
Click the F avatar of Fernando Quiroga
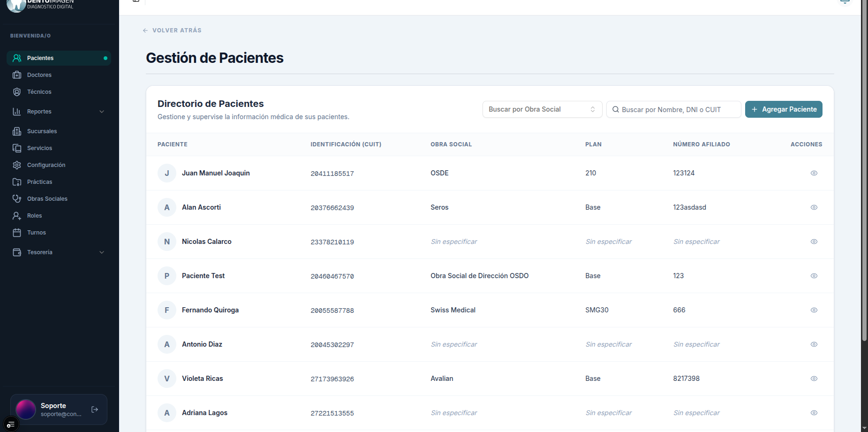(167, 310)
